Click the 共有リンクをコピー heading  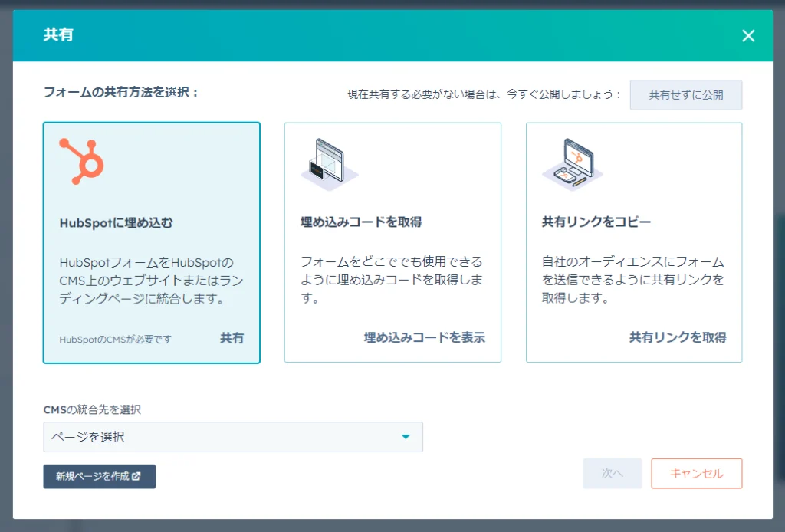click(596, 222)
